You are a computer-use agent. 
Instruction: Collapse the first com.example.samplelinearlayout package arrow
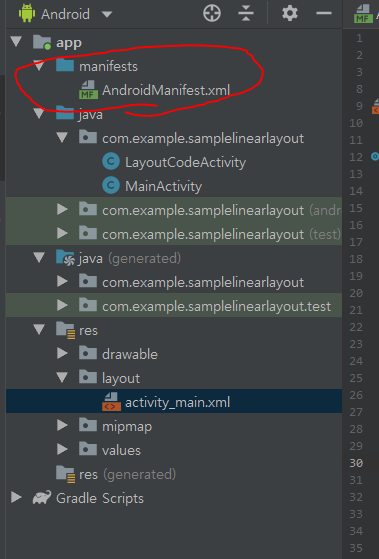pyautogui.click(x=62, y=138)
